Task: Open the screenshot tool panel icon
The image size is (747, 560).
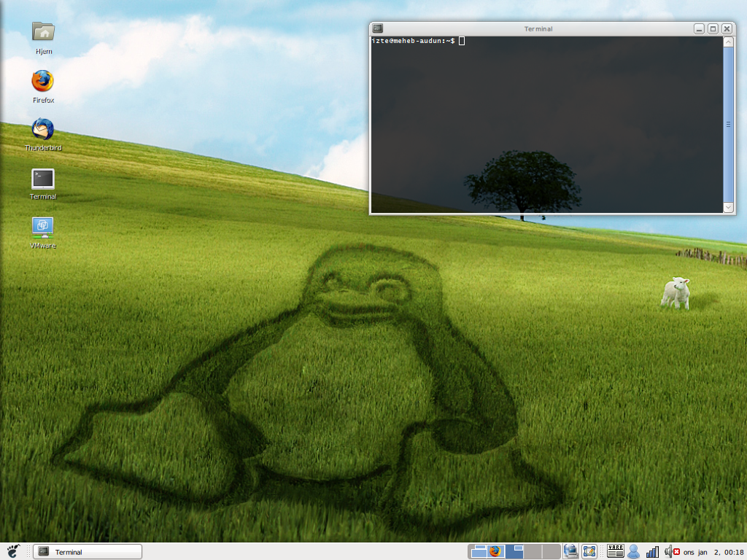Action: (x=589, y=551)
